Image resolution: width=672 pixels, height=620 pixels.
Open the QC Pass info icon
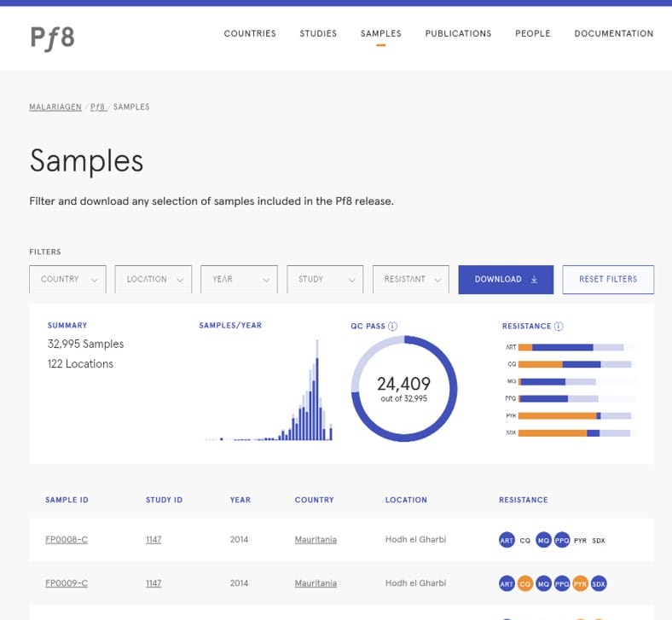point(392,326)
